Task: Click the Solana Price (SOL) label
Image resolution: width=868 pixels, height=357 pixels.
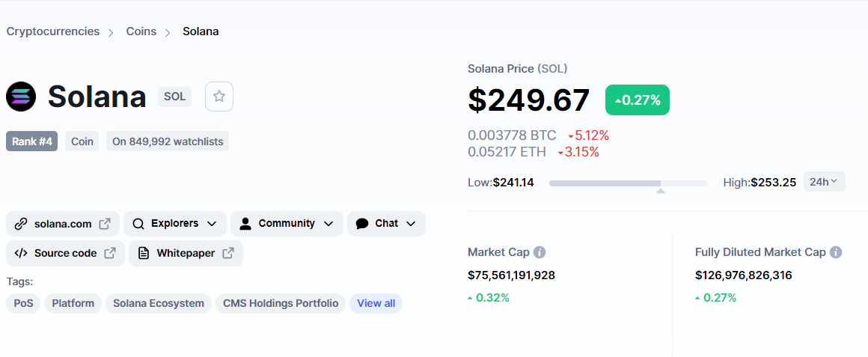Action: click(x=518, y=69)
